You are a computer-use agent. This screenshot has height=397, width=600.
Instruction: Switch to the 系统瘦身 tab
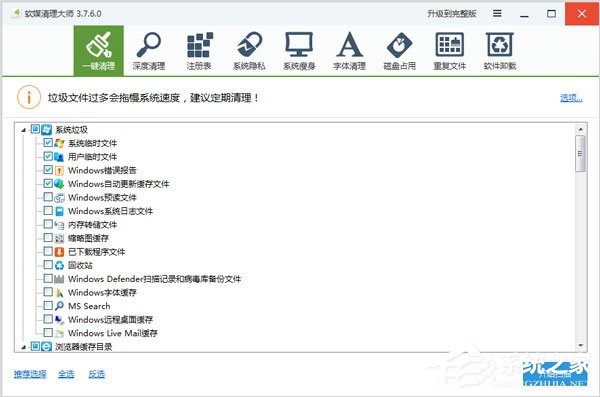point(299,51)
